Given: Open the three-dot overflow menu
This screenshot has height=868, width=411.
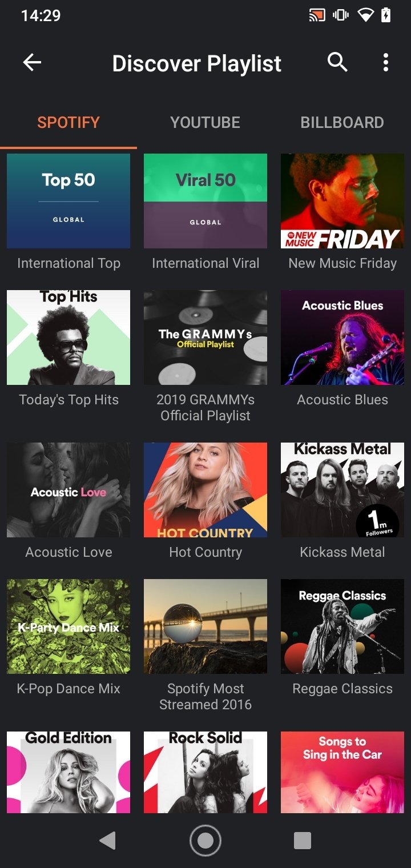Looking at the screenshot, I should pos(386,62).
